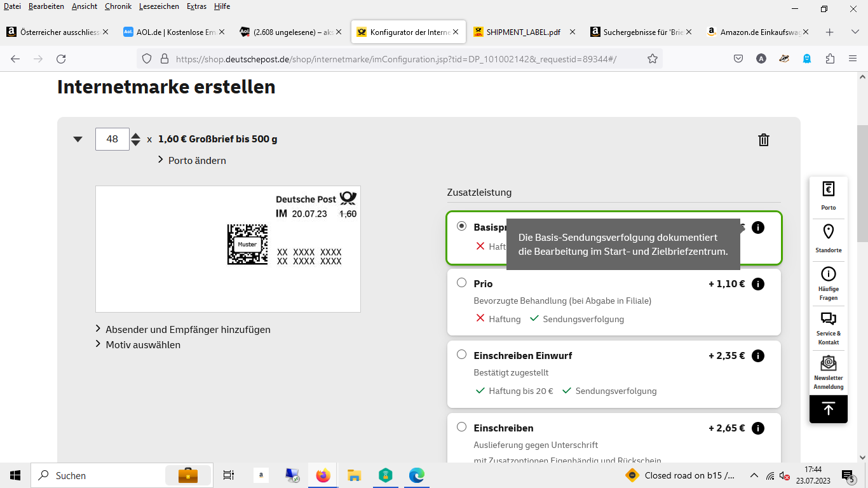Show hidden system tray icons
This screenshot has width=868, height=488.
[754, 475]
